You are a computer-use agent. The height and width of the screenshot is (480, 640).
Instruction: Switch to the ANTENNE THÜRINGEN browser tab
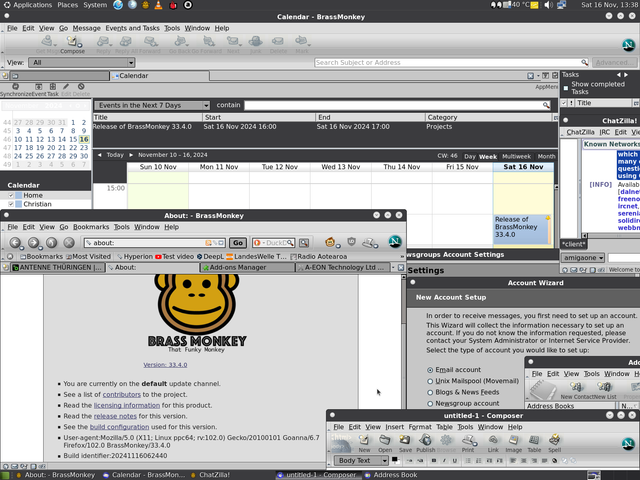pyautogui.click(x=58, y=267)
